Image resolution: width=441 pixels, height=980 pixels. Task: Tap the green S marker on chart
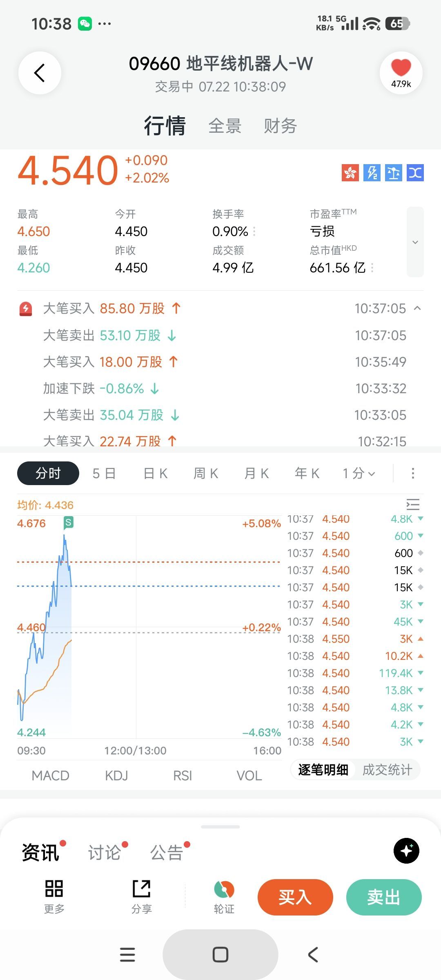point(69,522)
